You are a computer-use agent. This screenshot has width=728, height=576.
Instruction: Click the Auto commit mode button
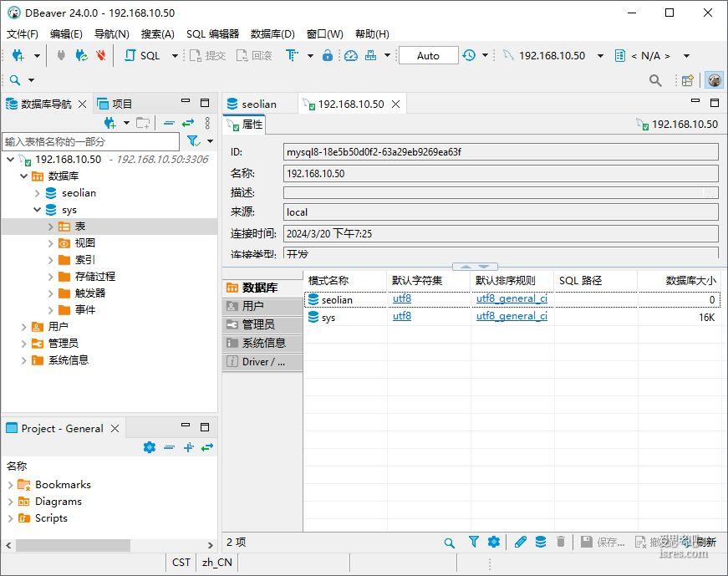pos(428,56)
